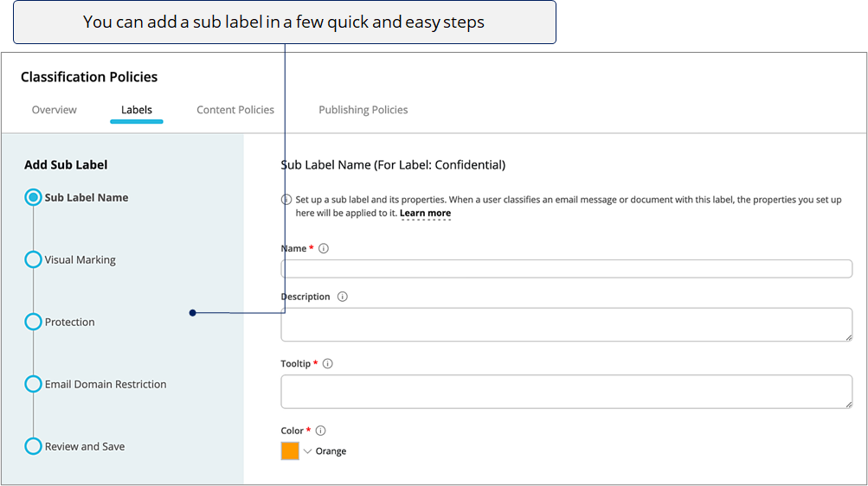The height and width of the screenshot is (486, 868).
Task: Click the Tooltip field info icon
Action: 328,363
